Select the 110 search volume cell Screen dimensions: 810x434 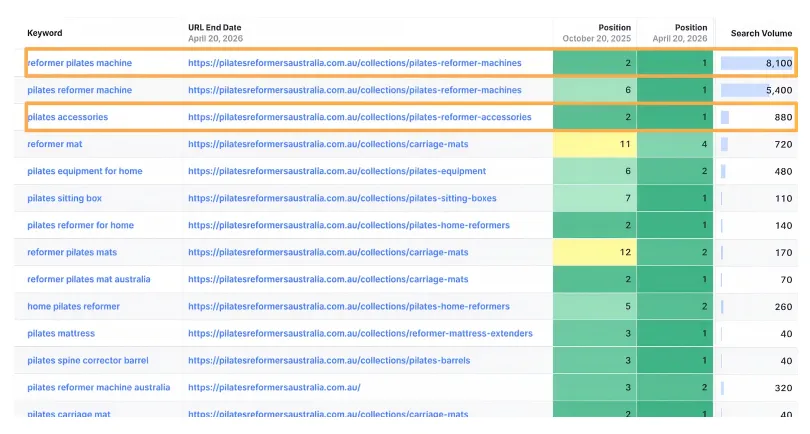coord(757,198)
